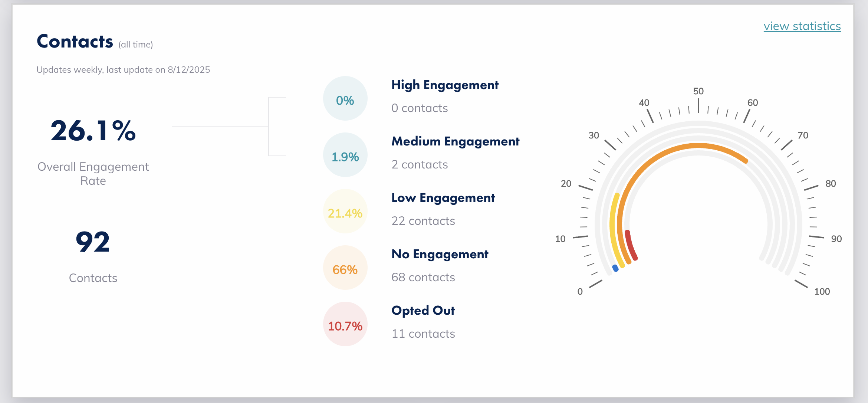868x403 pixels.
Task: Select the Medium Engagement heading
Action: pos(455,141)
